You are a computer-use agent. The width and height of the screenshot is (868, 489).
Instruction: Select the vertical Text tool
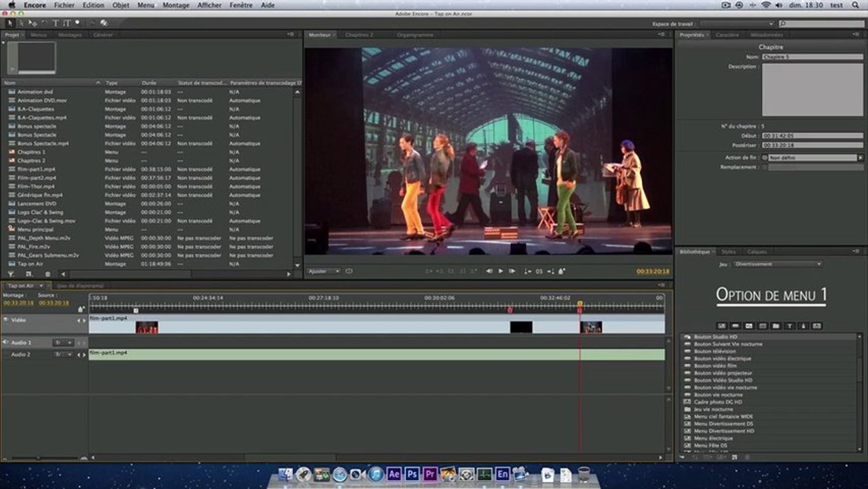pos(67,23)
